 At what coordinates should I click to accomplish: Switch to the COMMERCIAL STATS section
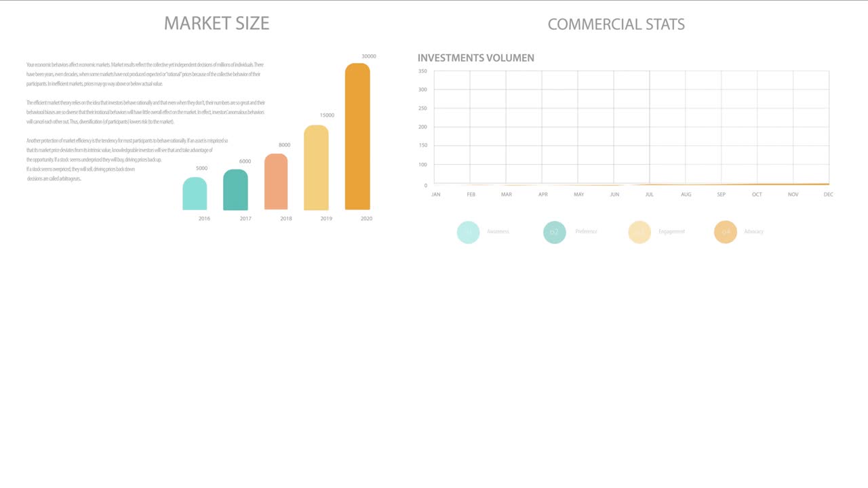click(616, 24)
